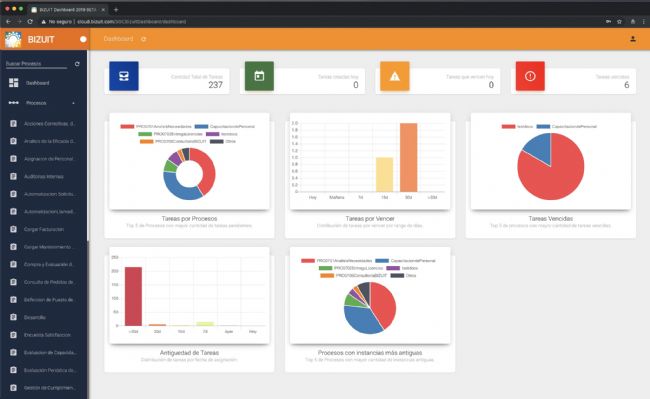Click the blue inbox icon for total tasks
This screenshot has height=399, width=650.
(124, 76)
